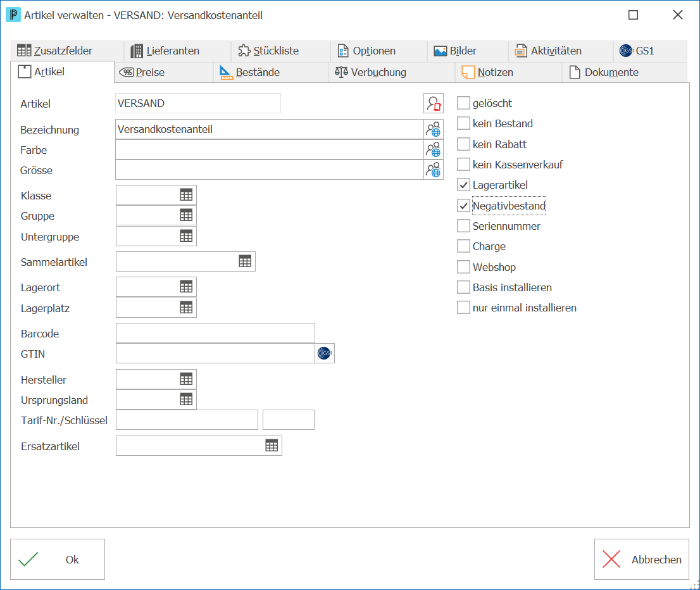Open the Dokumente tab
This screenshot has height=590, width=700.
[625, 72]
